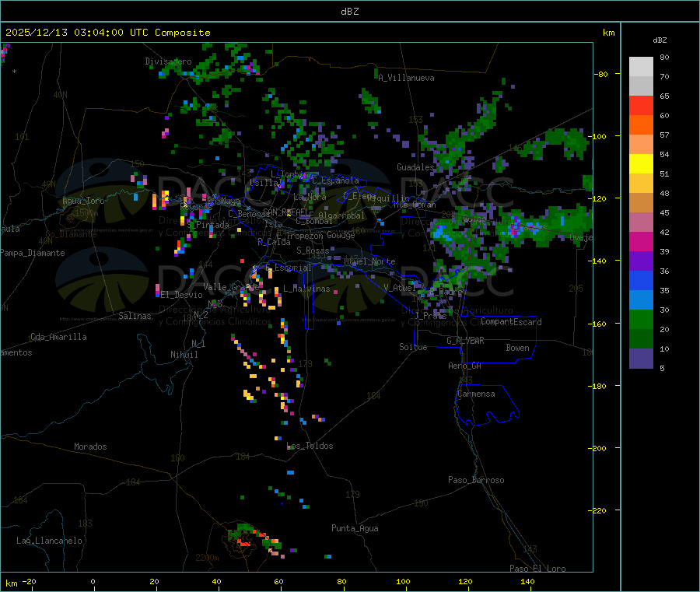Click the red 60-65 dBZ legend swatch
Image resolution: width=700 pixels, height=592 pixels.
[641, 105]
